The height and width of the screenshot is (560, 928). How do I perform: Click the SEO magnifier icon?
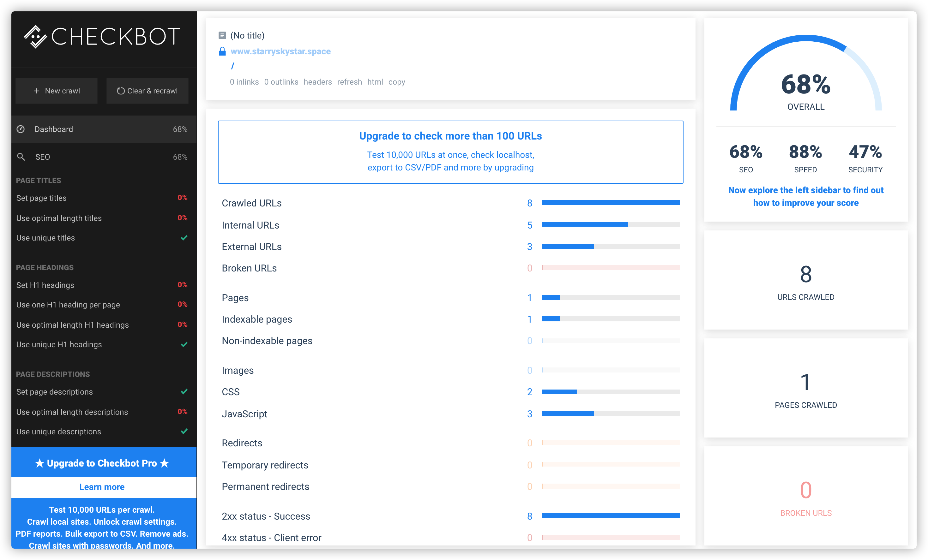pos(21,157)
